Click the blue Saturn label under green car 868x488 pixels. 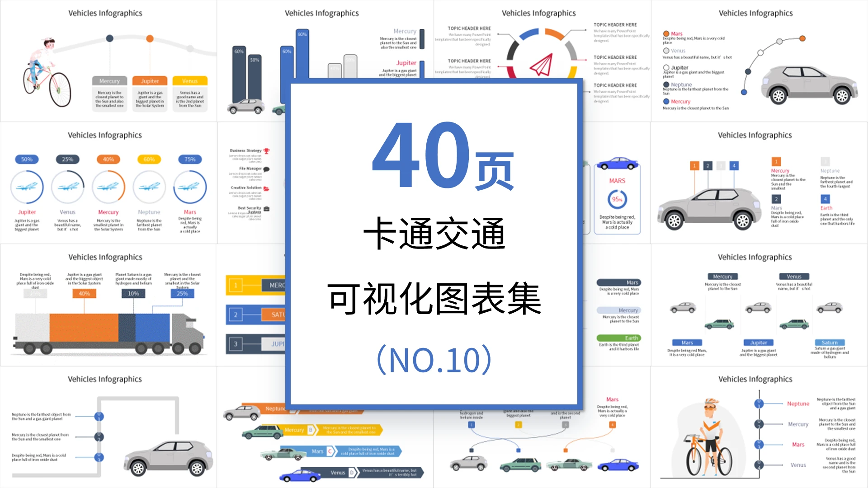pyautogui.click(x=830, y=343)
